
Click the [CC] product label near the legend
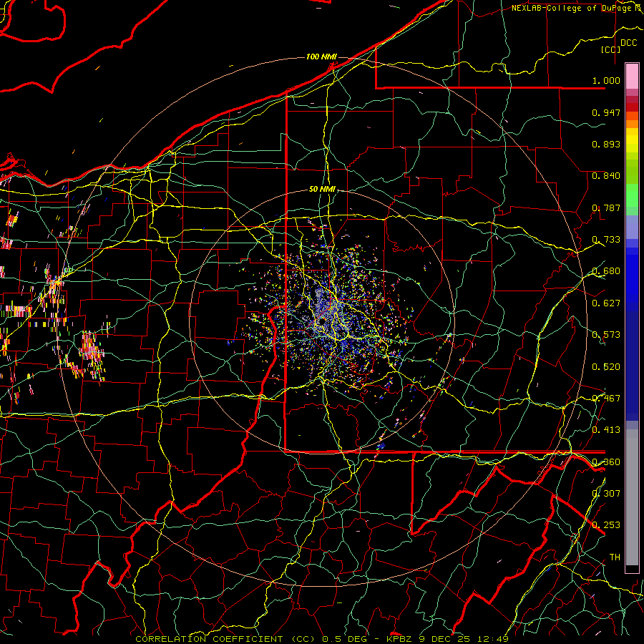pyautogui.click(x=611, y=49)
